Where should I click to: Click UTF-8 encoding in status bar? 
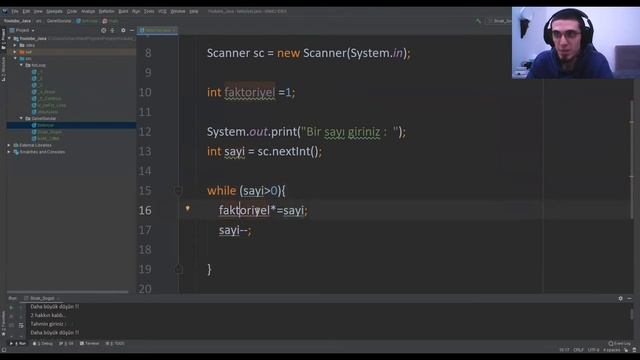tap(593, 350)
